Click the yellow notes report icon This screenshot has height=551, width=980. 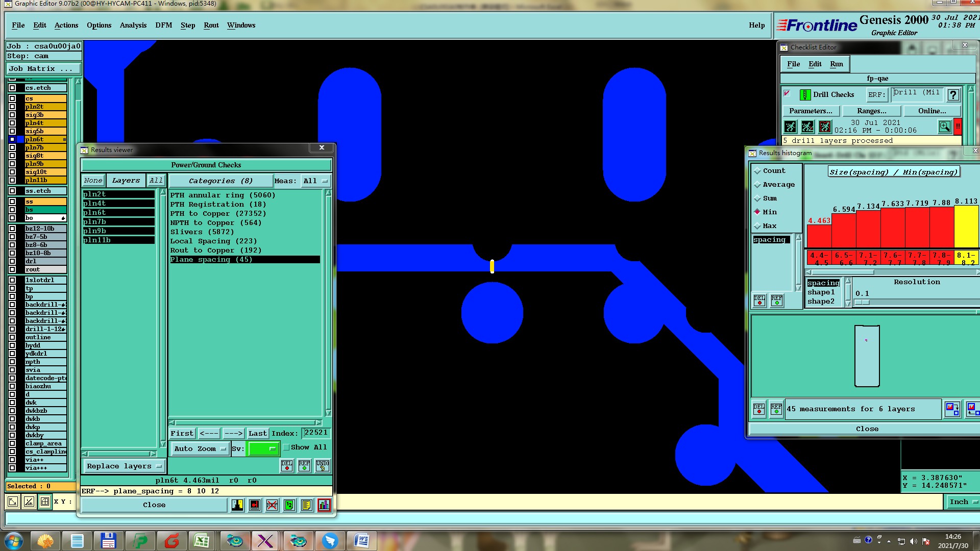(306, 505)
